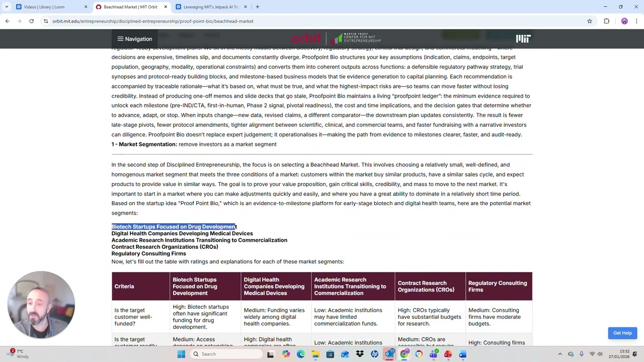Click 'Contract Research Organizations (CROs)' list line
Screen dimensions: 644x362
[x=165, y=247]
